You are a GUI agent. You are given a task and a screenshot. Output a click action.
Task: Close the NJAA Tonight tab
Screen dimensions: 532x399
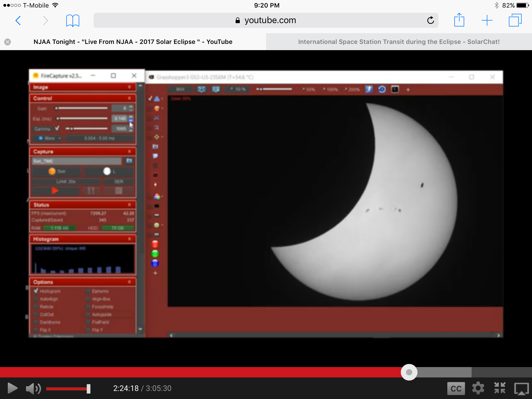[8, 42]
